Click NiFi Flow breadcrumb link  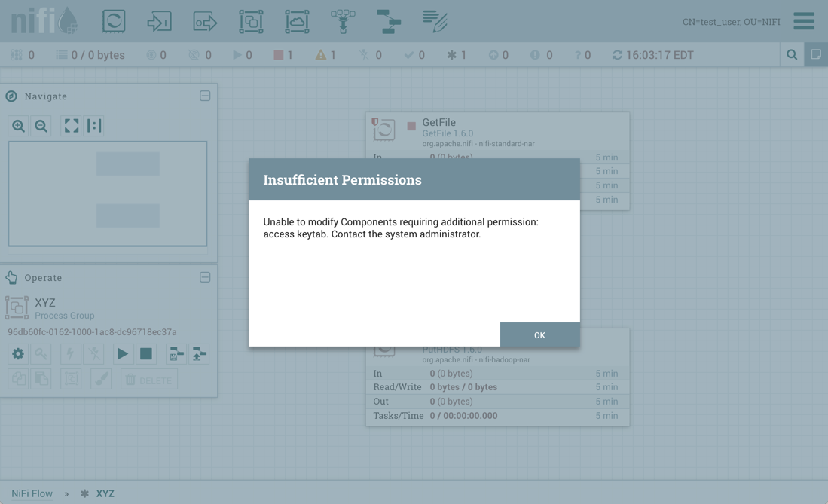pos(32,493)
